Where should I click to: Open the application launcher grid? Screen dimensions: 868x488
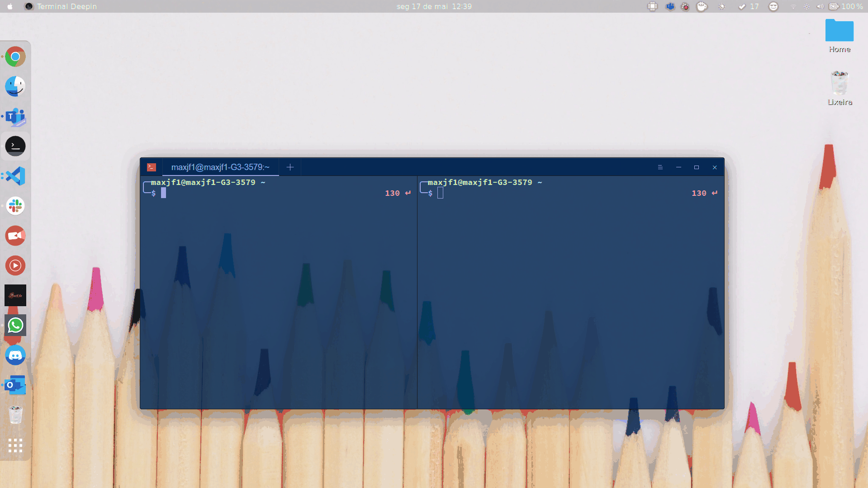[x=15, y=446]
